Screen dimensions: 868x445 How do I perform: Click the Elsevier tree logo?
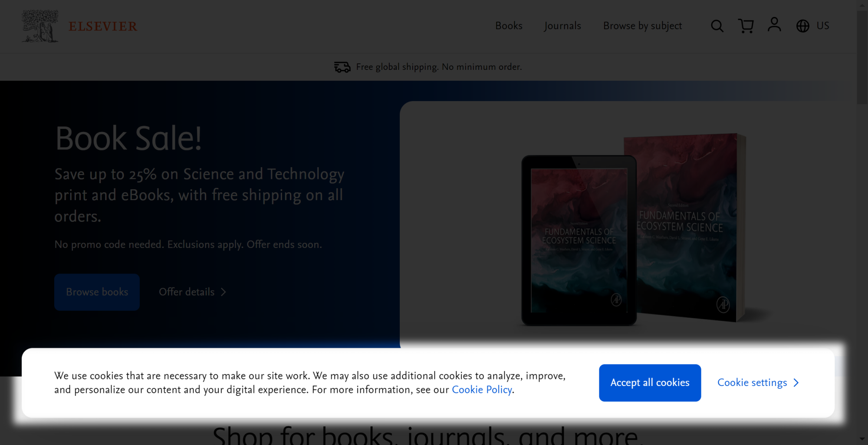(x=39, y=26)
